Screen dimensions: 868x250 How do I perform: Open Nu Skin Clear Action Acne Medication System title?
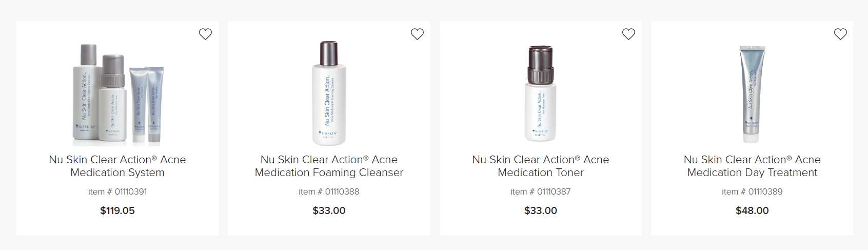pyautogui.click(x=117, y=166)
